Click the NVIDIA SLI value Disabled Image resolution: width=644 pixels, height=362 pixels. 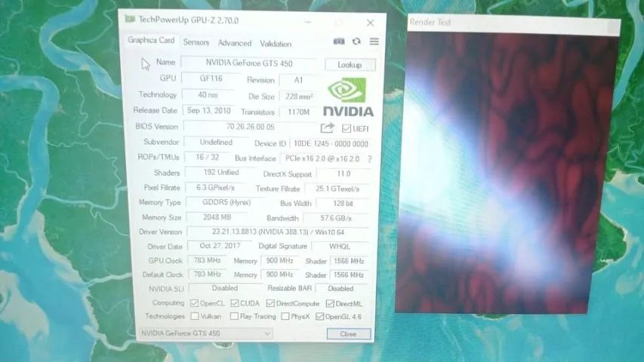(225, 288)
